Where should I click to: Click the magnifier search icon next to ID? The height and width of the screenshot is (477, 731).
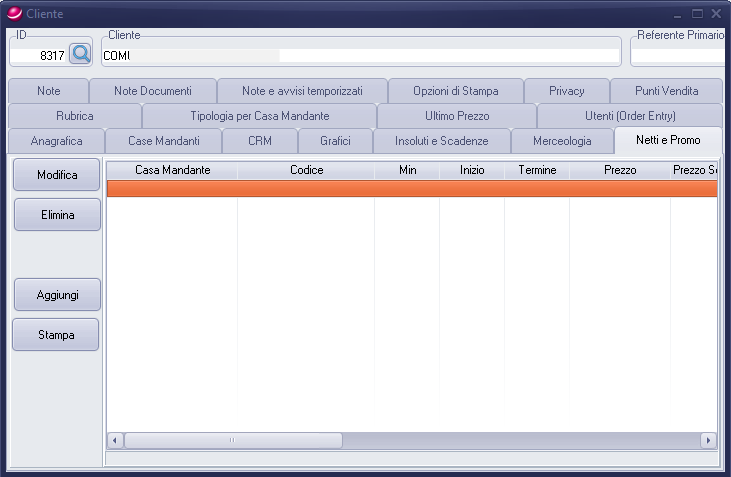80,55
